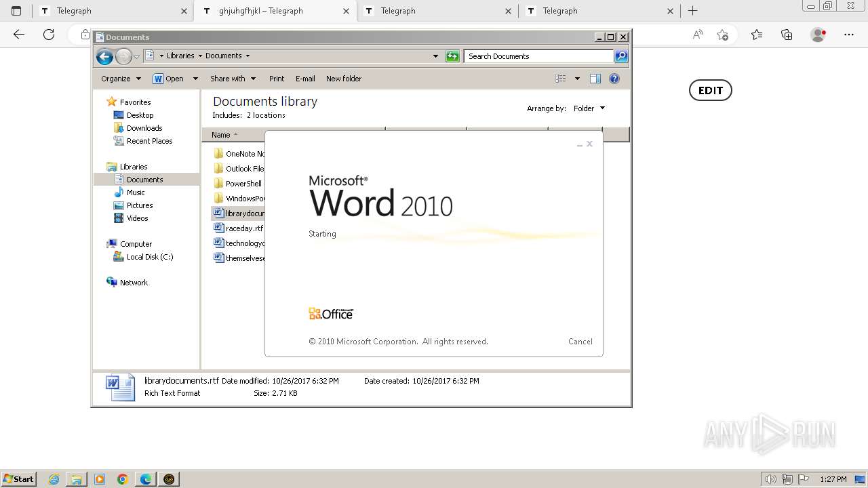Open the Organize menu
868x488 pixels.
tap(121, 79)
